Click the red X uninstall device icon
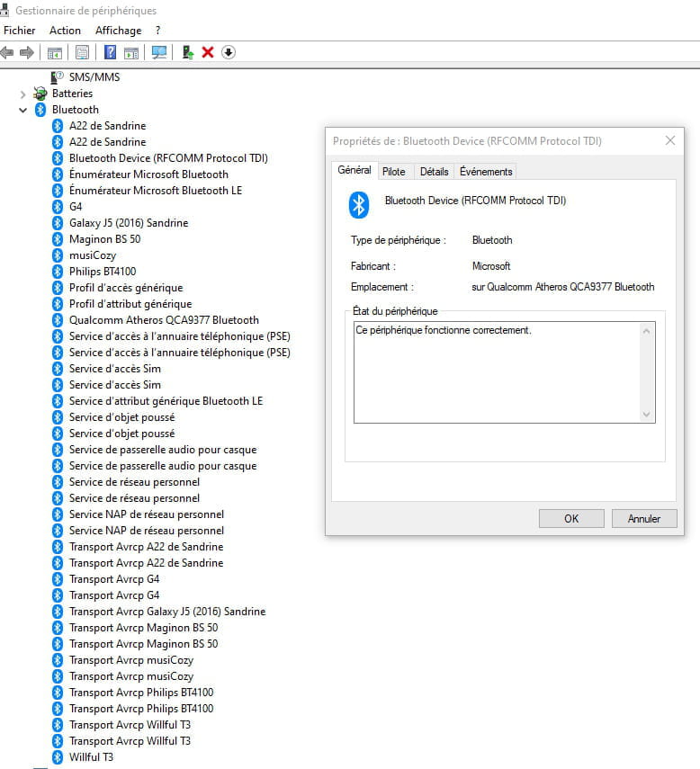 pyautogui.click(x=208, y=52)
